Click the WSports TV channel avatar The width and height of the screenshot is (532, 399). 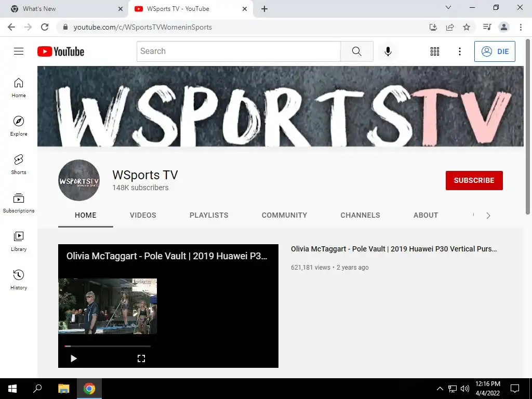tap(79, 180)
